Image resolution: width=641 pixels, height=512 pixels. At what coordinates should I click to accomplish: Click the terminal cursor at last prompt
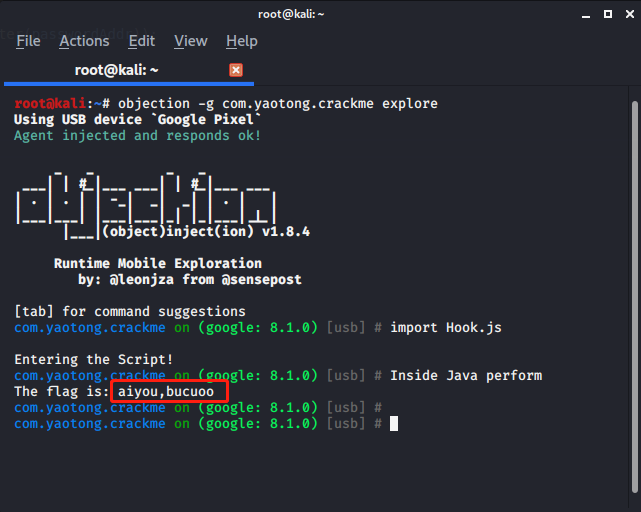coord(394,424)
